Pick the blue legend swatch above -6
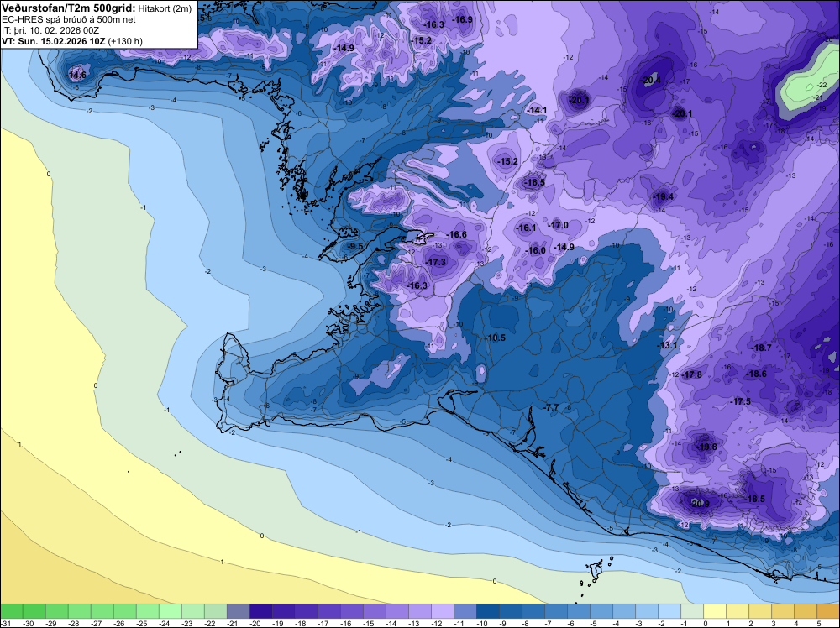This screenshot has height=628, width=840. click(578, 611)
